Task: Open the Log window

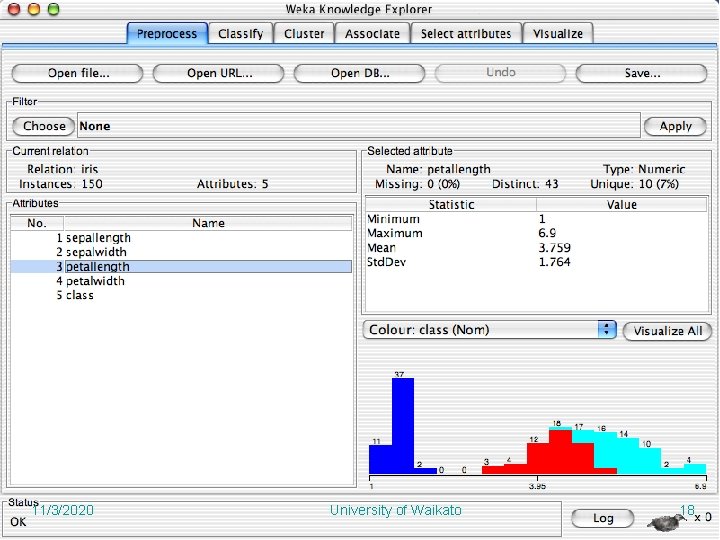Action: coord(603,519)
